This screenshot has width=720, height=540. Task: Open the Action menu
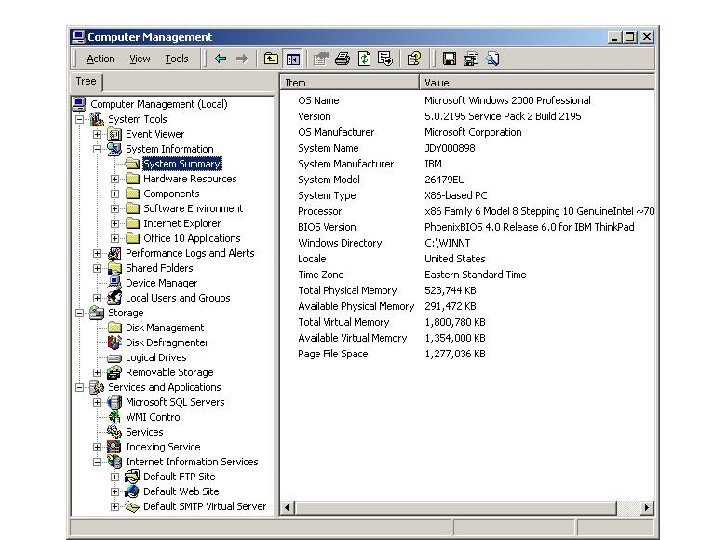(100, 59)
